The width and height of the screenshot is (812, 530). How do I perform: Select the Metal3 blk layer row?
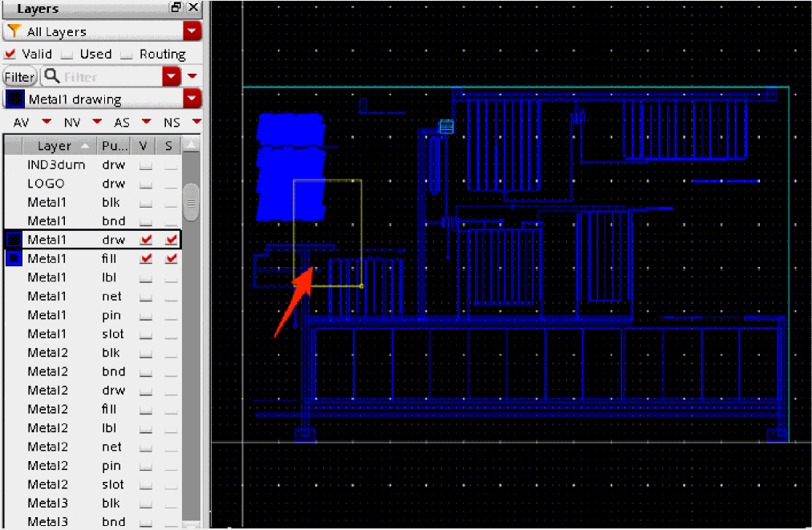pyautogui.click(x=93, y=503)
